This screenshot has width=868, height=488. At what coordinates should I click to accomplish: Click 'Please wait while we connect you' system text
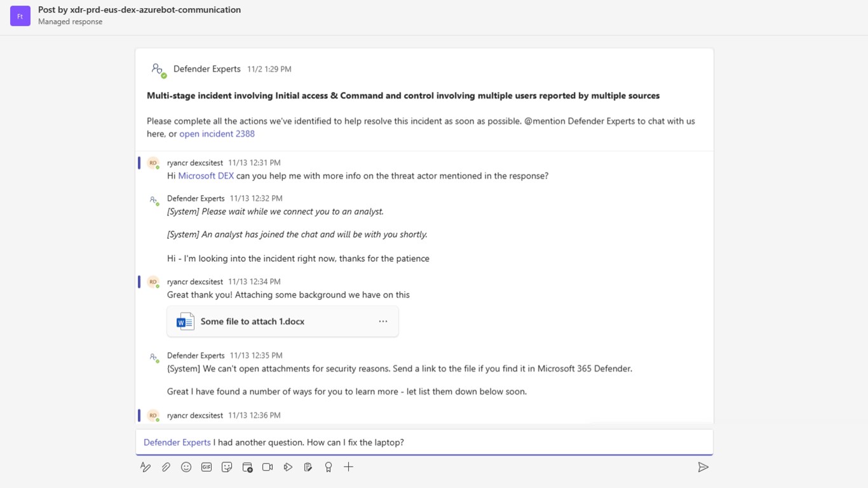[275, 212]
